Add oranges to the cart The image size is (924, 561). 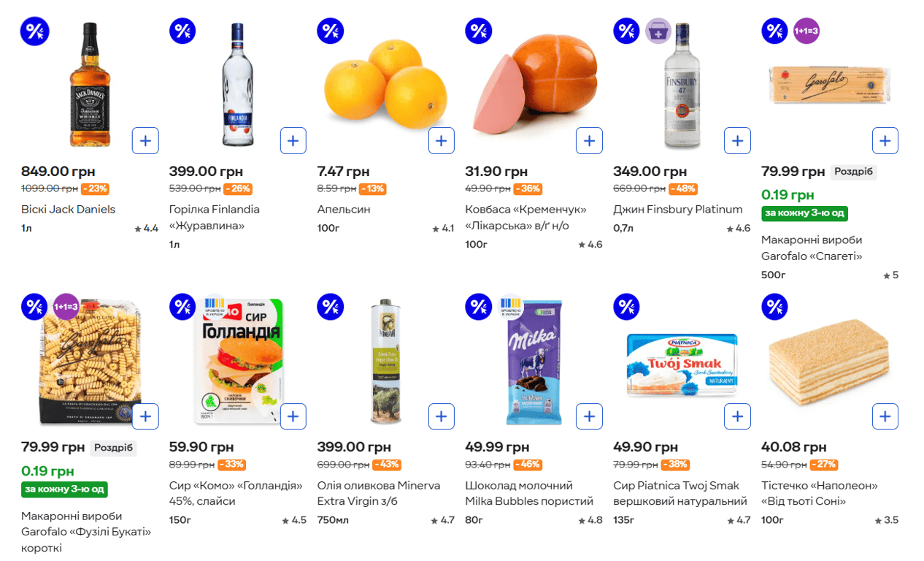click(442, 140)
